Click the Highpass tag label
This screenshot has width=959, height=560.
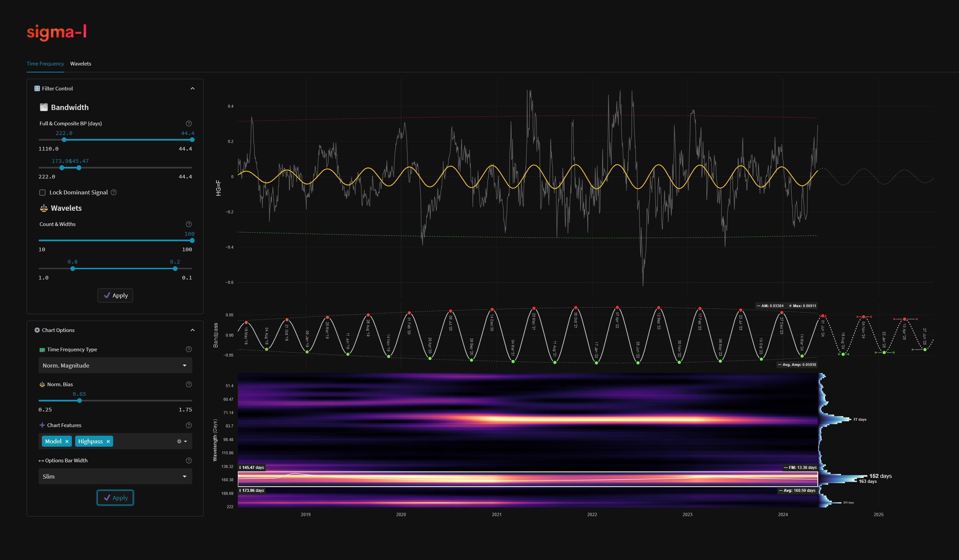point(90,441)
